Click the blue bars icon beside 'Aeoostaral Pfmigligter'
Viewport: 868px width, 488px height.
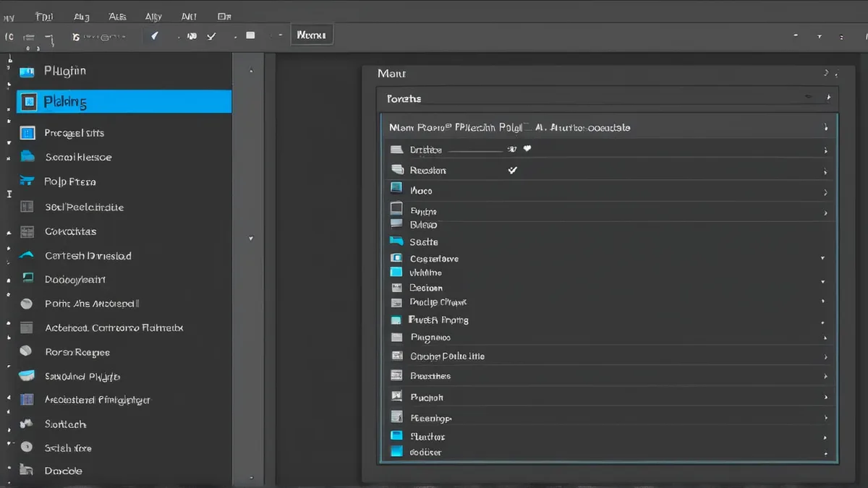coord(27,399)
